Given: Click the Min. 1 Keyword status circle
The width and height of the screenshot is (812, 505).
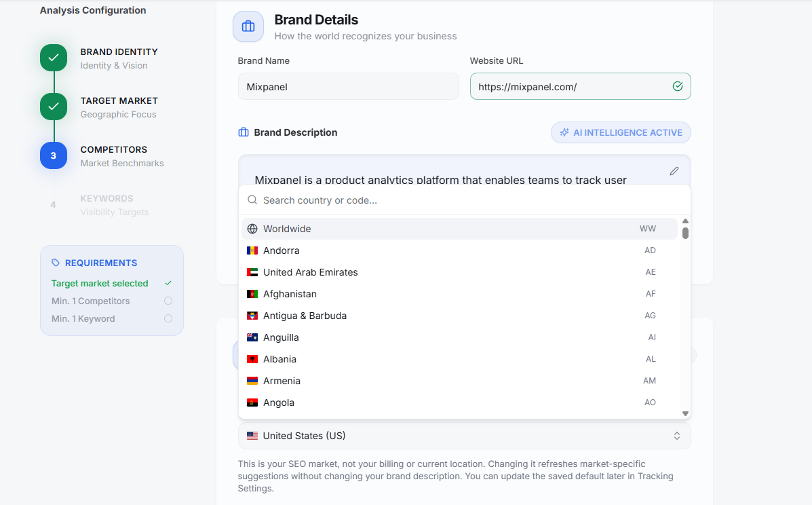Looking at the screenshot, I should tap(168, 318).
